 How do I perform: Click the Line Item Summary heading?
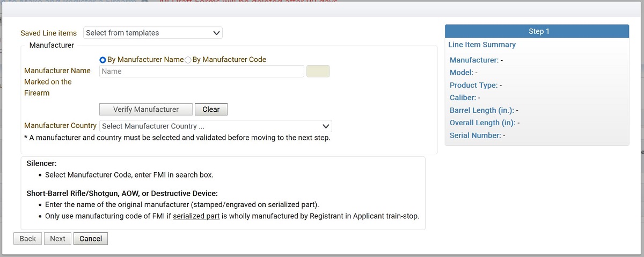pos(482,45)
